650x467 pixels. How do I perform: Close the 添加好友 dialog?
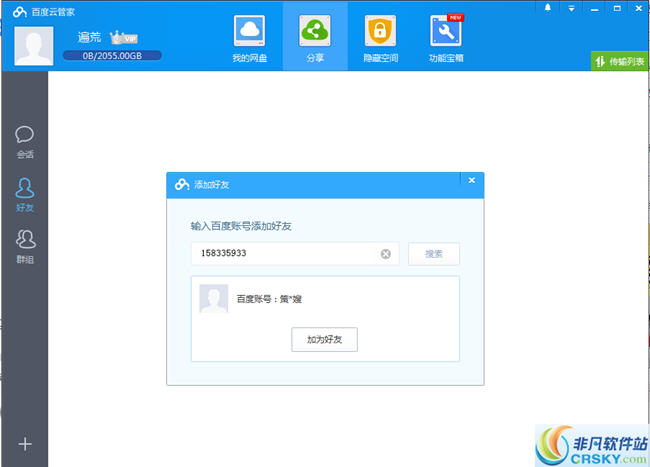(x=471, y=180)
